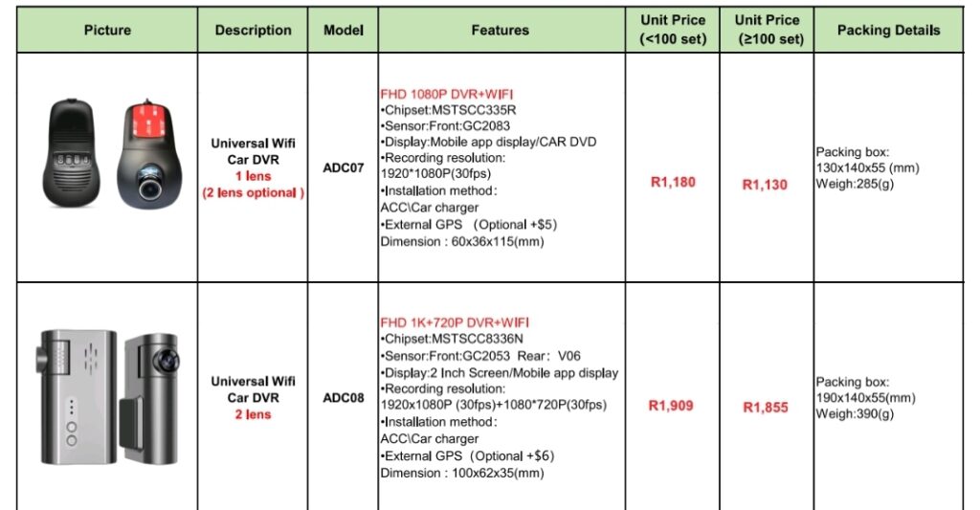Click the ADC08 dash cam product picture
This screenshot has height=510, width=980.
pyautogui.click(x=107, y=397)
